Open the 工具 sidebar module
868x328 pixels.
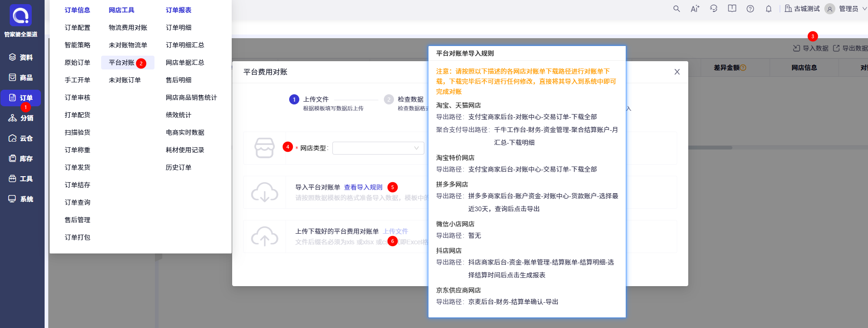tap(21, 179)
